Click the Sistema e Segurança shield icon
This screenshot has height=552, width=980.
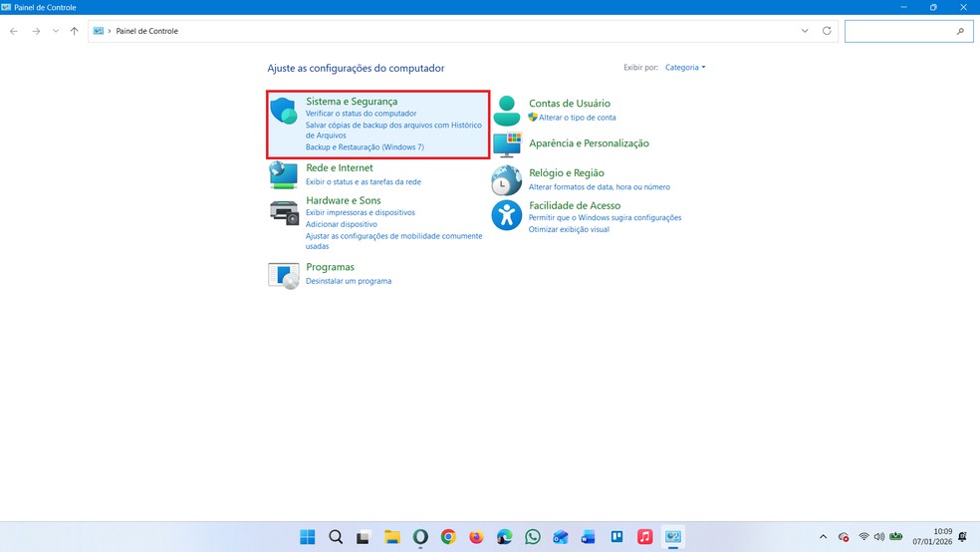(284, 112)
